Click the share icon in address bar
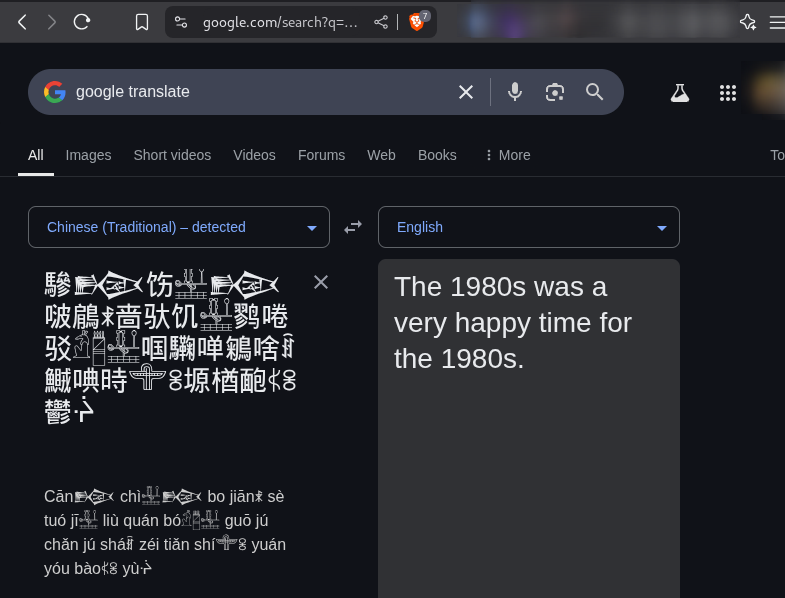This screenshot has height=598, width=785. [x=381, y=22]
